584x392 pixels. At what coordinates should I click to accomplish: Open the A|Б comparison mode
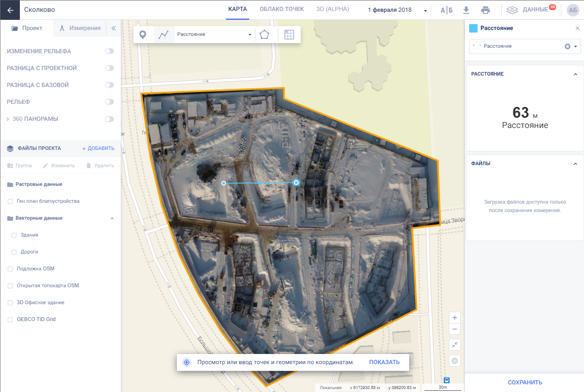[446, 10]
